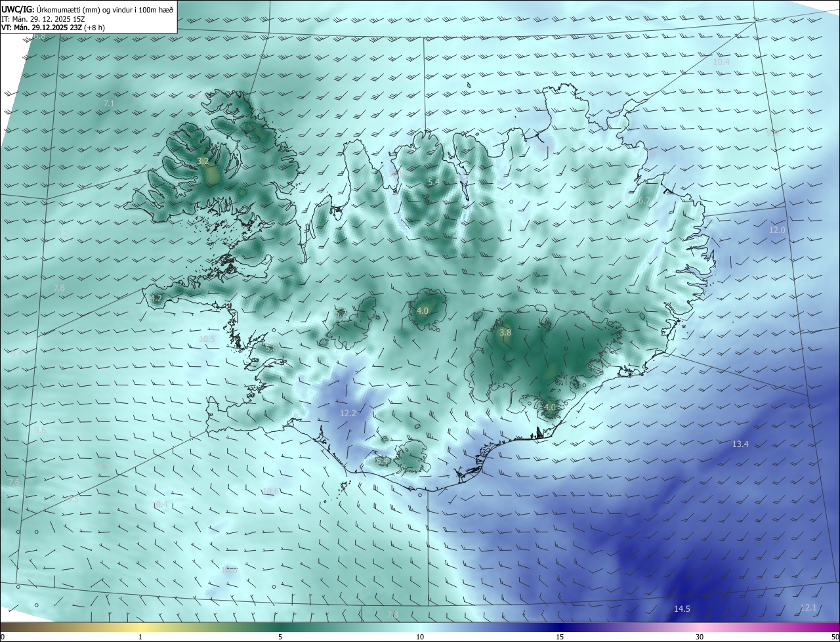Click the 12.2 value label on map
The height and width of the screenshot is (642, 840).
click(x=348, y=413)
